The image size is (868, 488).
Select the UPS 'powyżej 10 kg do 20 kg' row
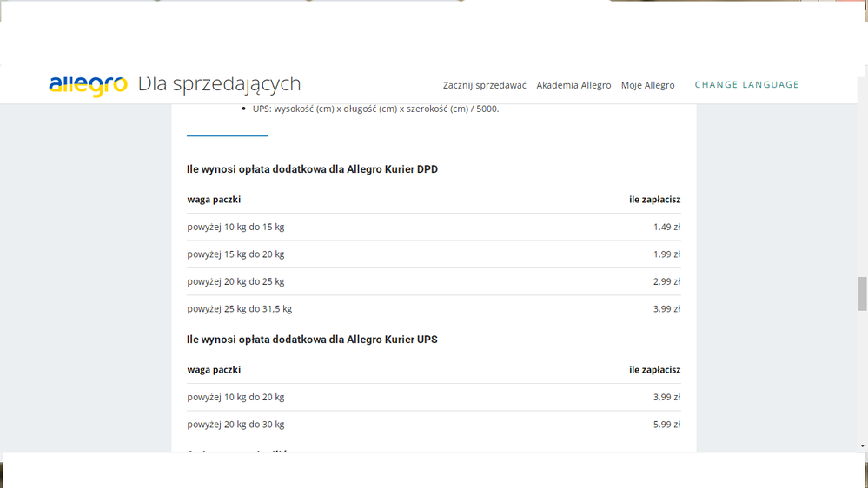point(235,398)
